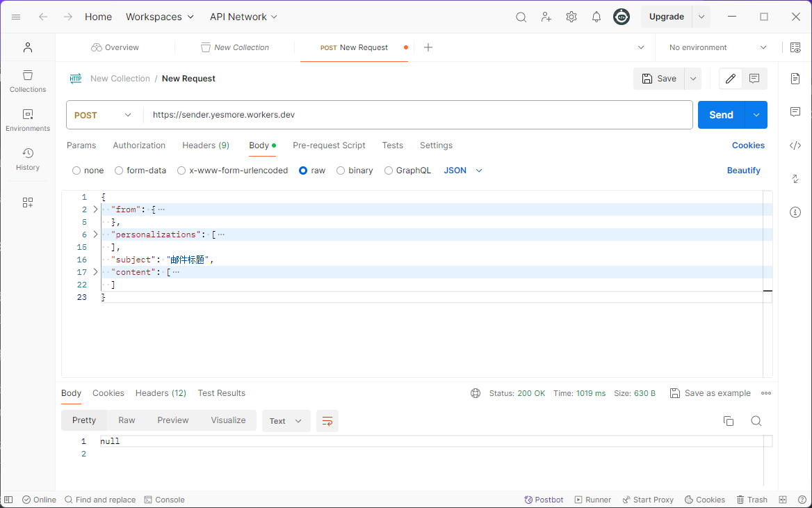Image resolution: width=812 pixels, height=508 pixels.
Task: Open the response Text format dropdown
Action: click(x=286, y=421)
